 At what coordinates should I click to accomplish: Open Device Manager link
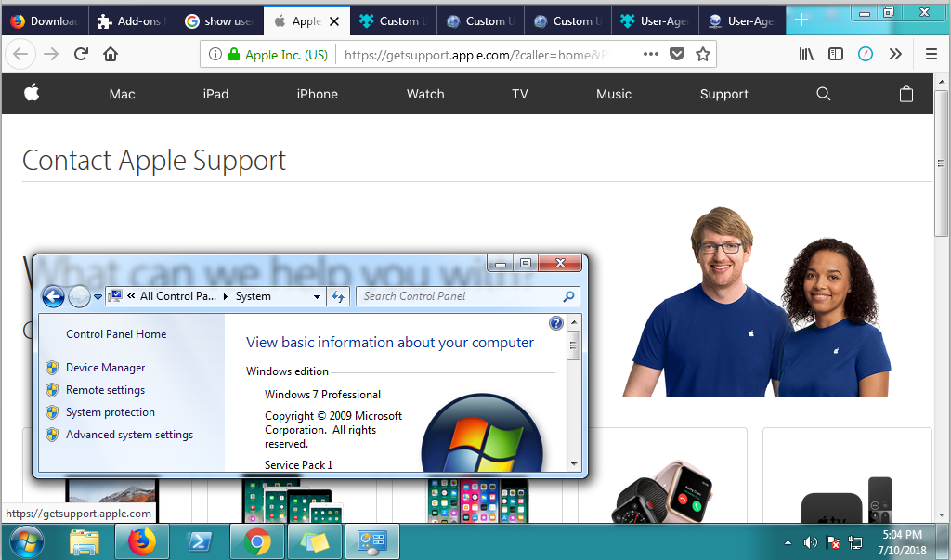click(106, 368)
